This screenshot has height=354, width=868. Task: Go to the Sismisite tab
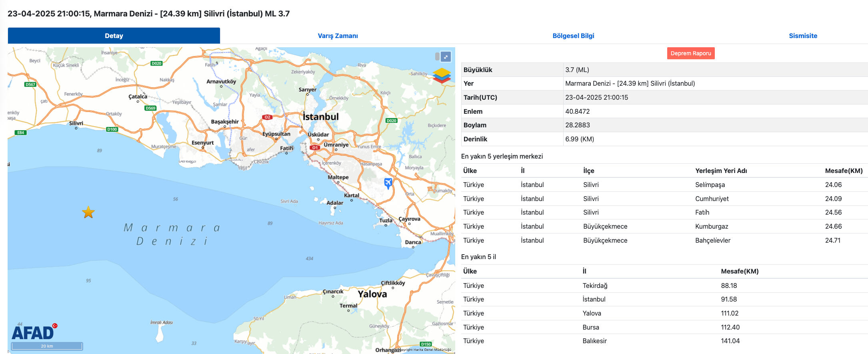(802, 36)
